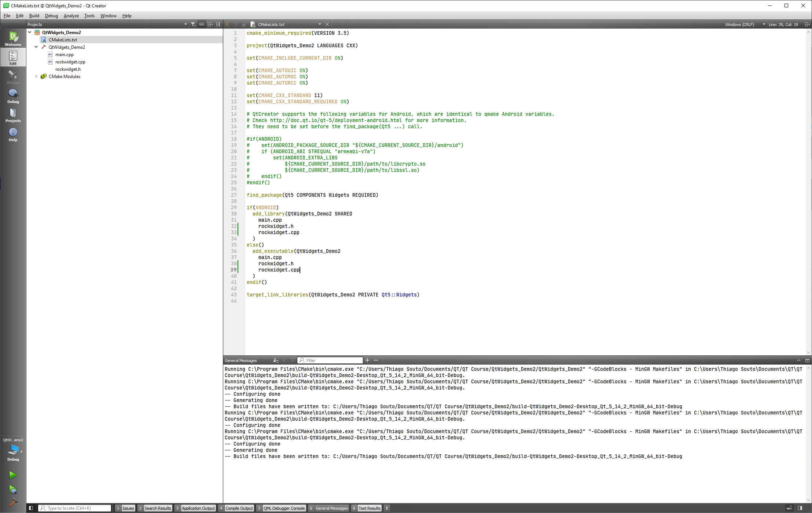Close the Projects side panel
Screen dimensions: 812x513
click(x=218, y=25)
